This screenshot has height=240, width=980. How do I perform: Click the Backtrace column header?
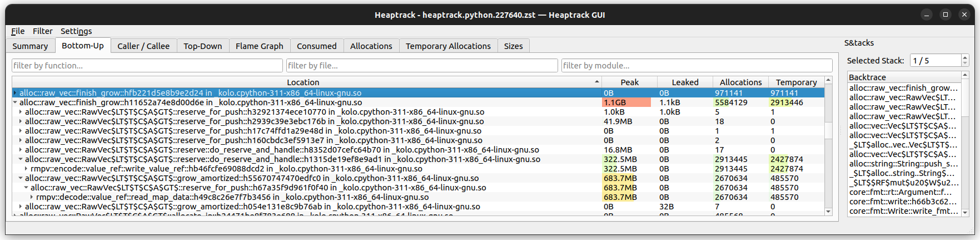tap(904, 77)
